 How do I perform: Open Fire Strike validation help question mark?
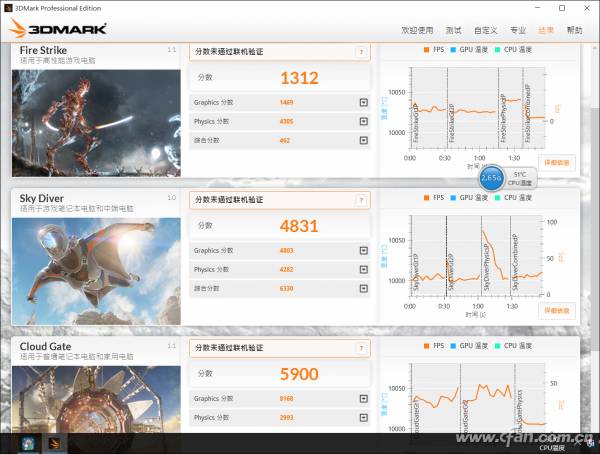pos(361,52)
